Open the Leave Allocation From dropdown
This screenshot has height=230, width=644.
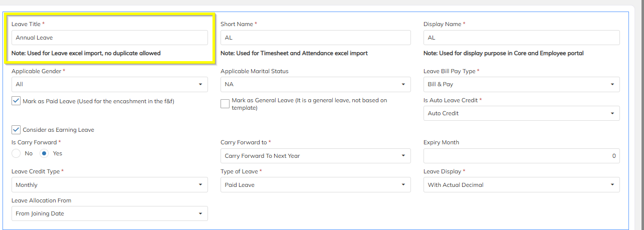tap(109, 213)
